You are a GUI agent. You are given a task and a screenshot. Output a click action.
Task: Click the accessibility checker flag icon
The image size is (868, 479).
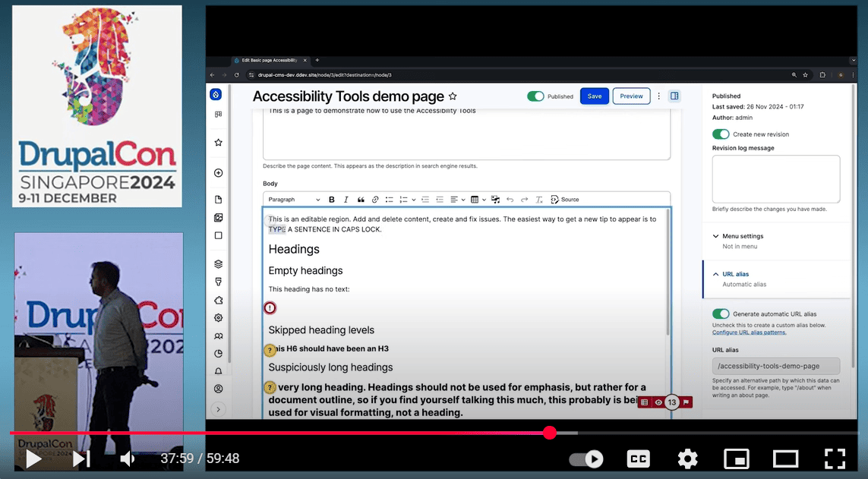686,402
